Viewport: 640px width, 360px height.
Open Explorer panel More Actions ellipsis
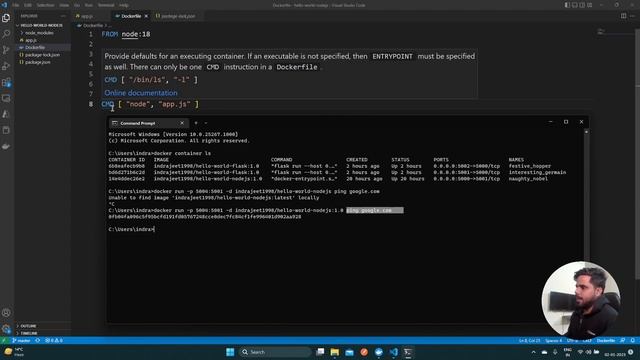(x=63, y=16)
